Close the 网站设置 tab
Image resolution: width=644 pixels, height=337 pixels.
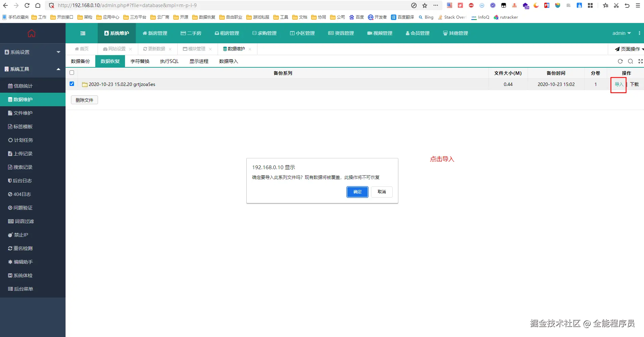(130, 49)
